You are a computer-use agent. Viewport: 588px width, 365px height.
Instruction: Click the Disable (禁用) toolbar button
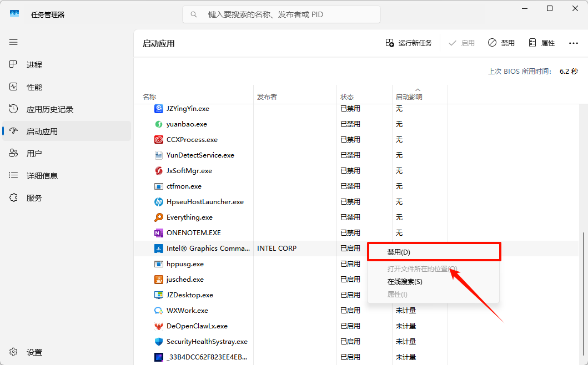click(x=501, y=43)
